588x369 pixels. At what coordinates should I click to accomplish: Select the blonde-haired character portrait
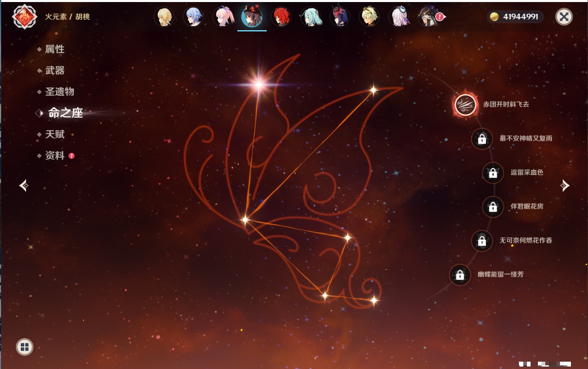click(164, 17)
